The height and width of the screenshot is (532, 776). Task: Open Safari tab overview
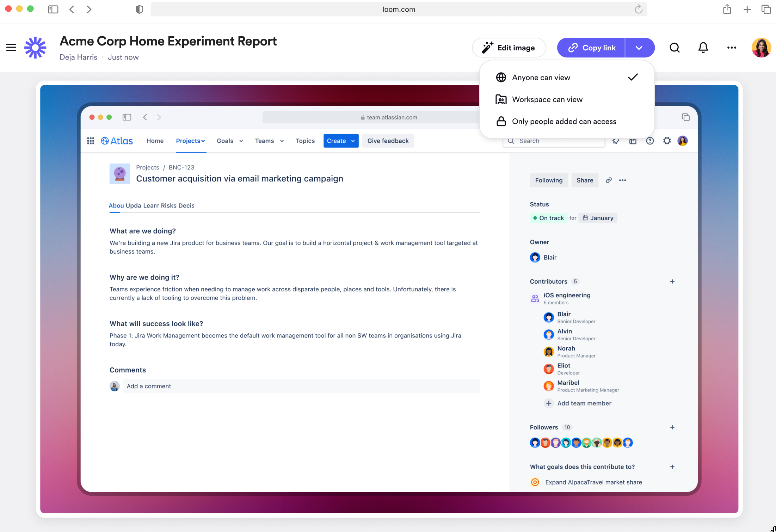tap(766, 10)
